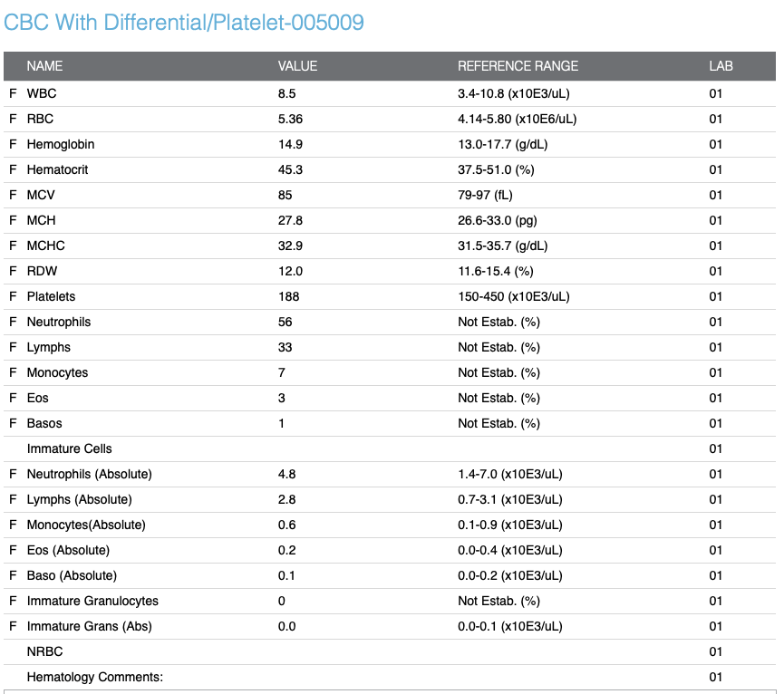Viewport: 784px width, 694px height.
Task: Click the NRBC row name
Action: coord(44,651)
